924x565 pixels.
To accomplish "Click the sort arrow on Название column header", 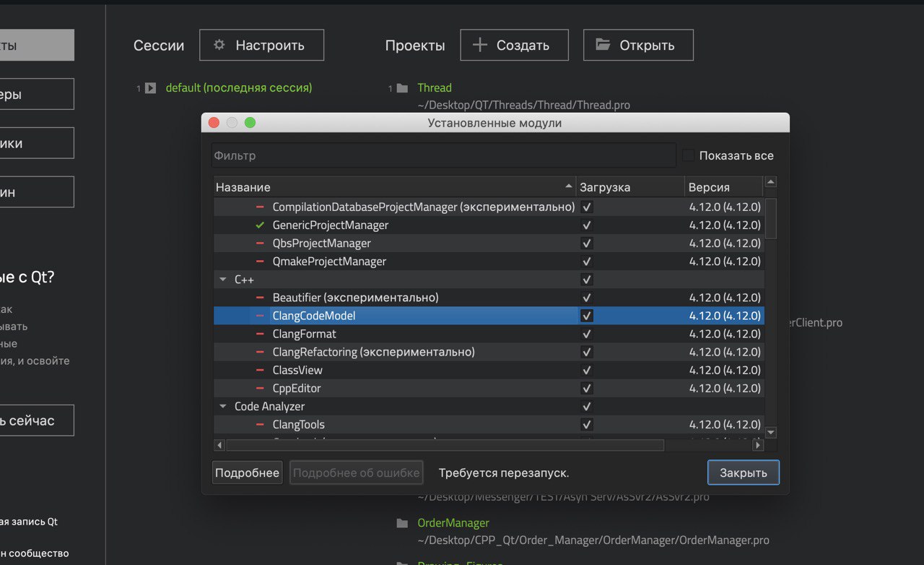I will [x=569, y=187].
